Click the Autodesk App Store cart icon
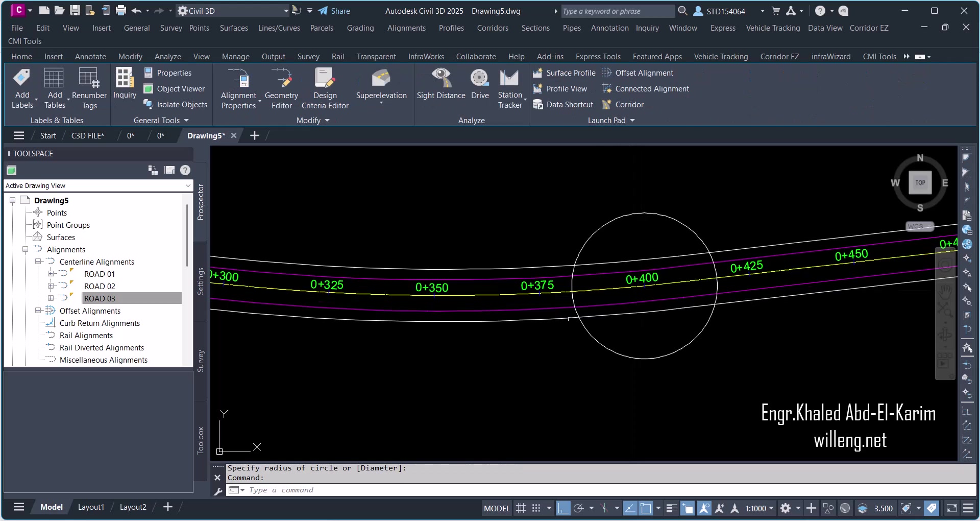Image resolution: width=980 pixels, height=521 pixels. coord(776,11)
